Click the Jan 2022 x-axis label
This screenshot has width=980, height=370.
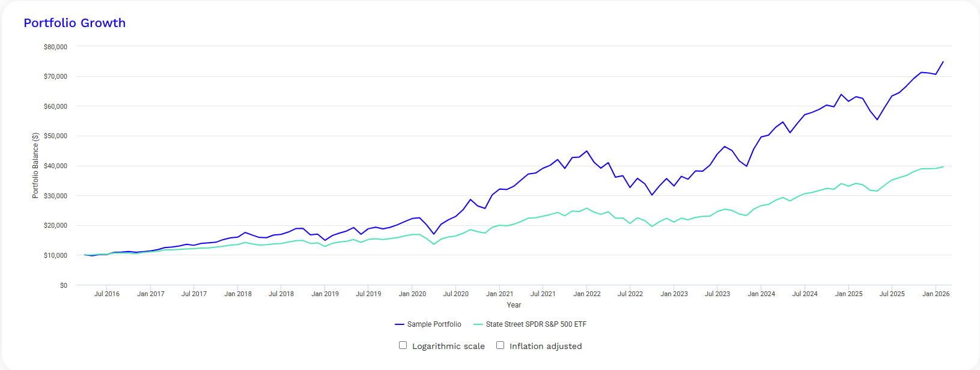click(x=587, y=294)
